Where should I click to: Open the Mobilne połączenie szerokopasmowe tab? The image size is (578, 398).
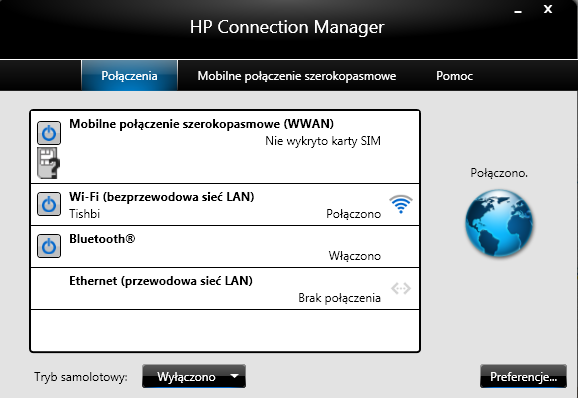[x=297, y=76]
